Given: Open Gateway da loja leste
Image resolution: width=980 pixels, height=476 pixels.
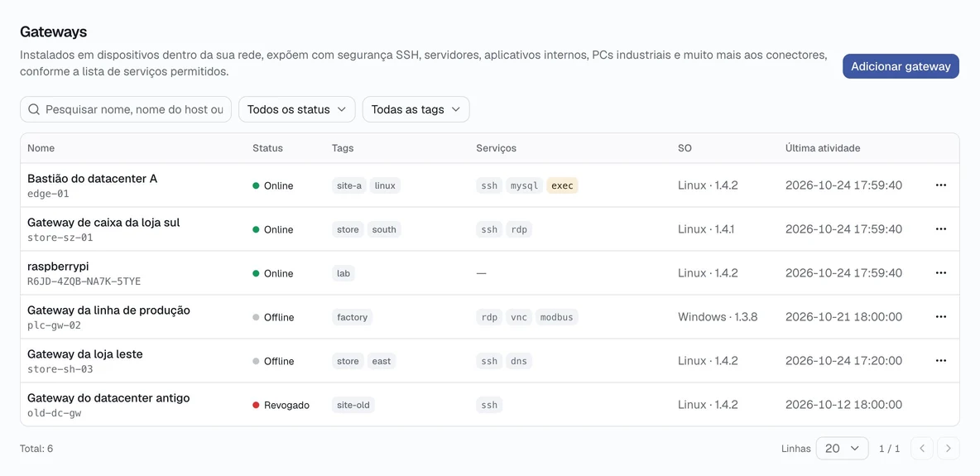Looking at the screenshot, I should pyautogui.click(x=85, y=353).
